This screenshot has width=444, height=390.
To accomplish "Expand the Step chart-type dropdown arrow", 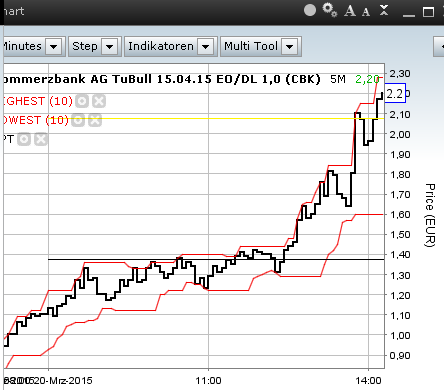I will (110, 46).
